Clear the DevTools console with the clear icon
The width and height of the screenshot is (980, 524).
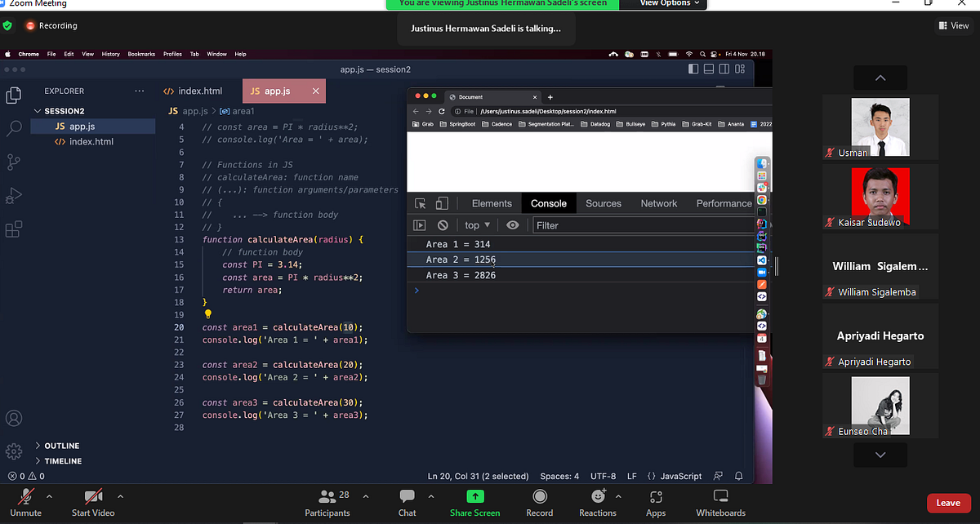point(442,225)
